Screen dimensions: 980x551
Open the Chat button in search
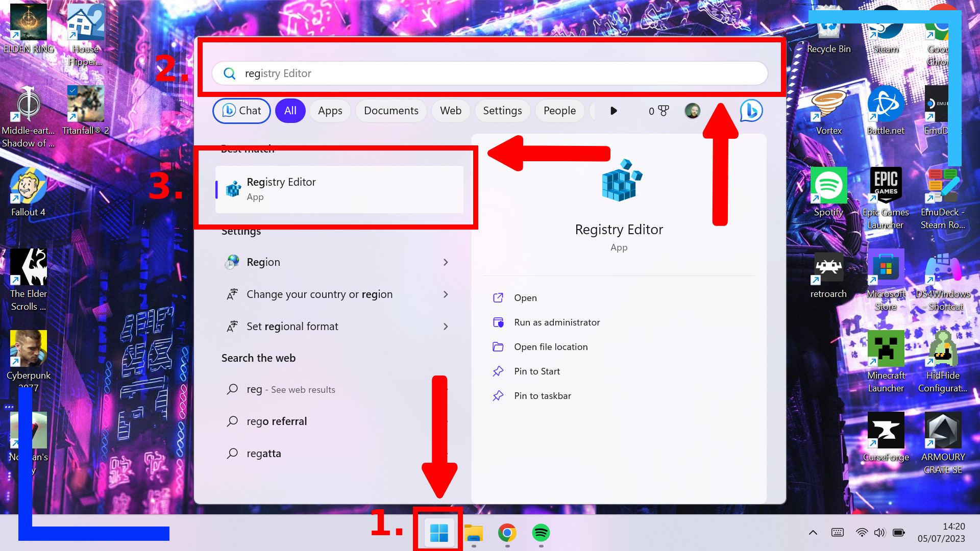coord(241,111)
